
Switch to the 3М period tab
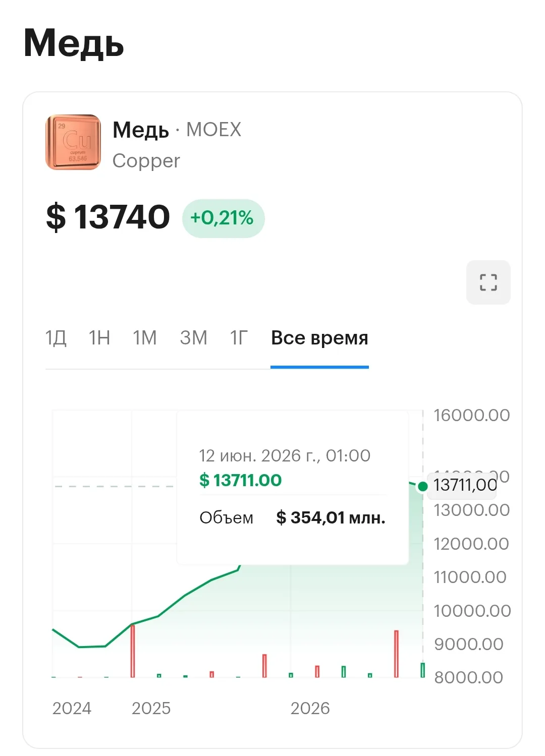[x=193, y=337]
